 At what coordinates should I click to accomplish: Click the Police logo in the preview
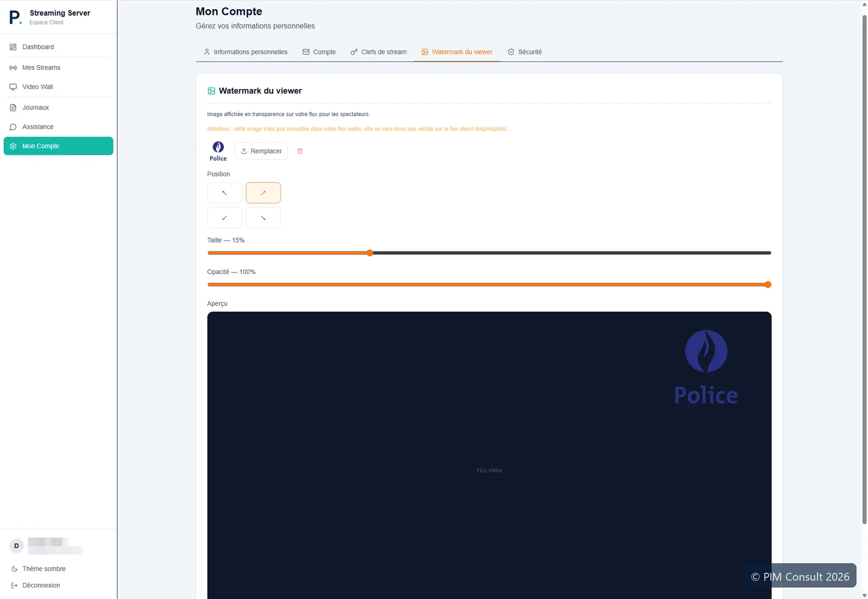[x=706, y=367]
